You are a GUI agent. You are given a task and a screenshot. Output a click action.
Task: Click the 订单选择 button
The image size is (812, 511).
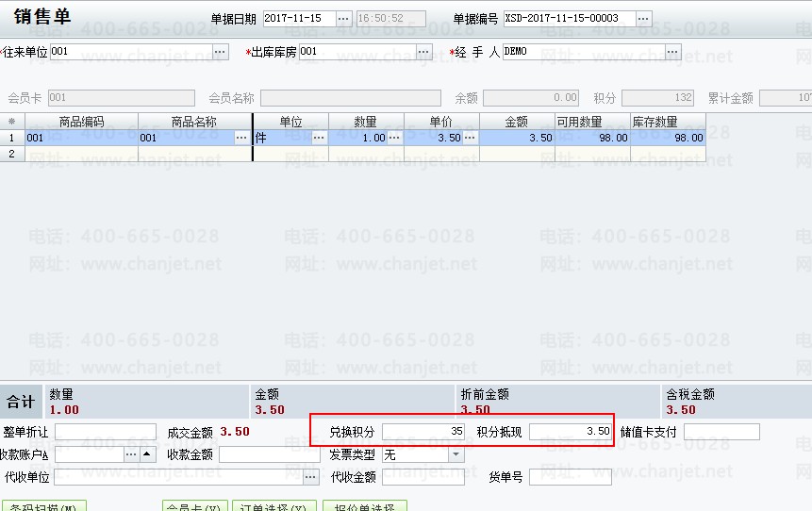(272, 507)
